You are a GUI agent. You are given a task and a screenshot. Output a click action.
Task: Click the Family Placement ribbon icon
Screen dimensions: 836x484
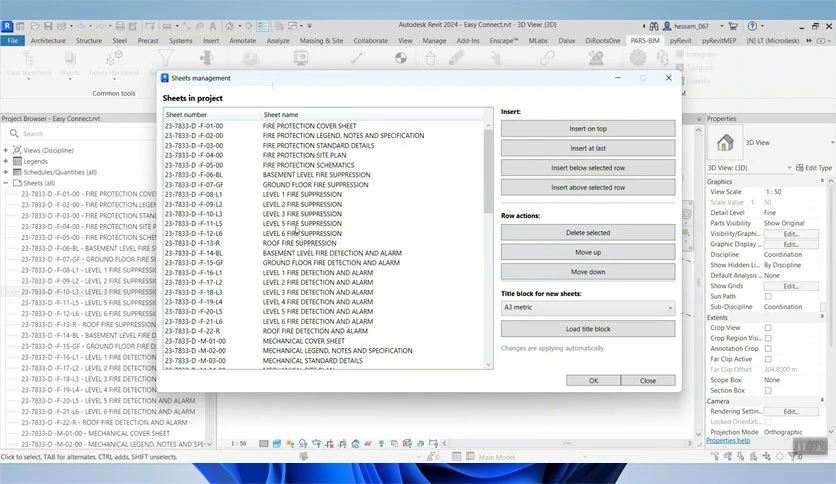click(x=114, y=58)
